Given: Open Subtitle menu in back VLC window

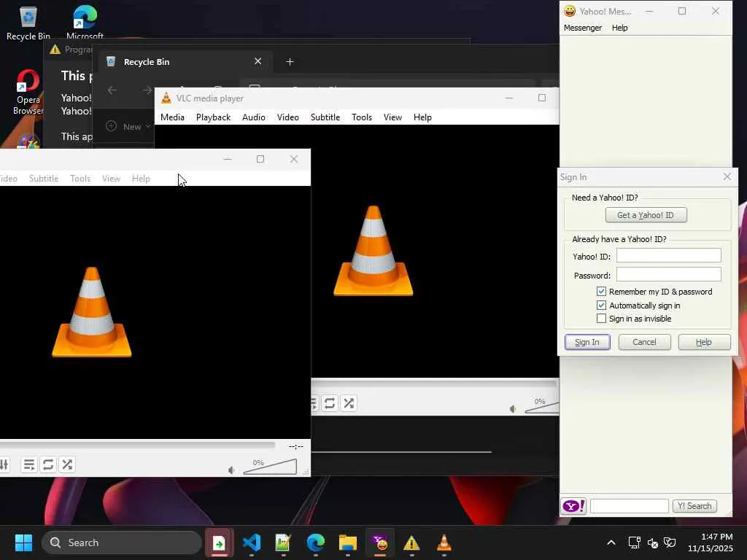Looking at the screenshot, I should pos(325,117).
